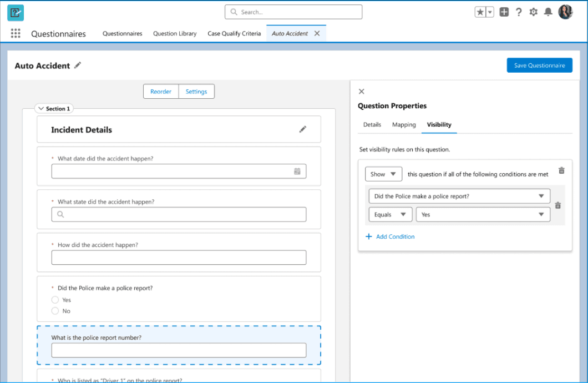Click the global Search field
The height and width of the screenshot is (383, 588).
tap(293, 12)
